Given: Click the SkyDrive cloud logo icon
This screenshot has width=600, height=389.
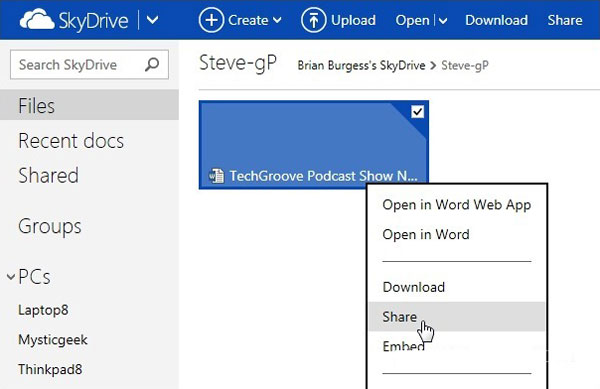Looking at the screenshot, I should click(x=37, y=20).
